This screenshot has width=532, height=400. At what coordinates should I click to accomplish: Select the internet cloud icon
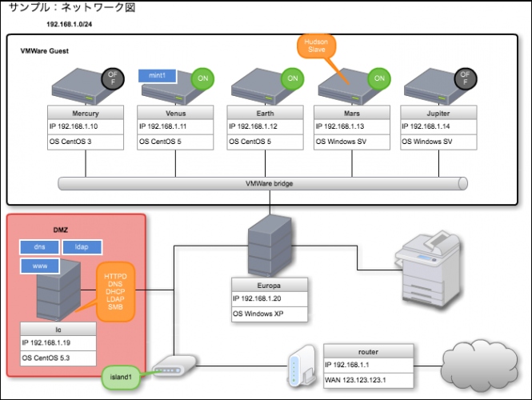click(480, 366)
